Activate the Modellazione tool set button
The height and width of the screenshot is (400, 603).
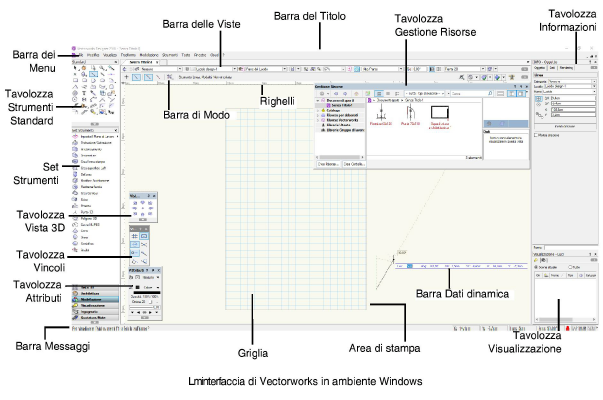coord(95,299)
